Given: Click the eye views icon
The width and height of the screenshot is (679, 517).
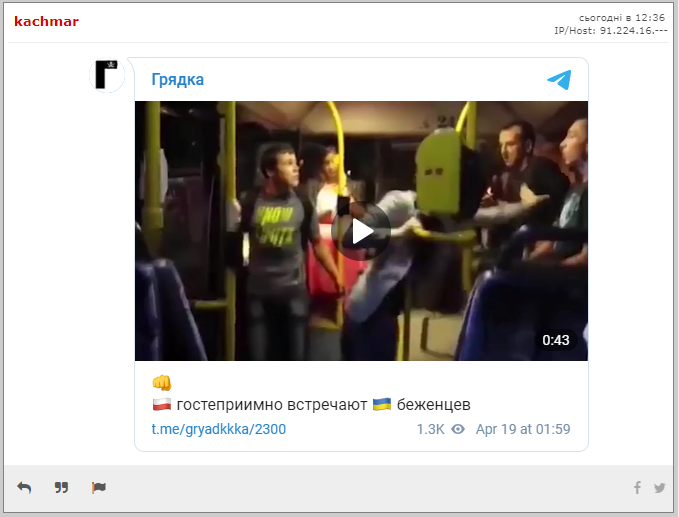Looking at the screenshot, I should pyautogui.click(x=458, y=429).
